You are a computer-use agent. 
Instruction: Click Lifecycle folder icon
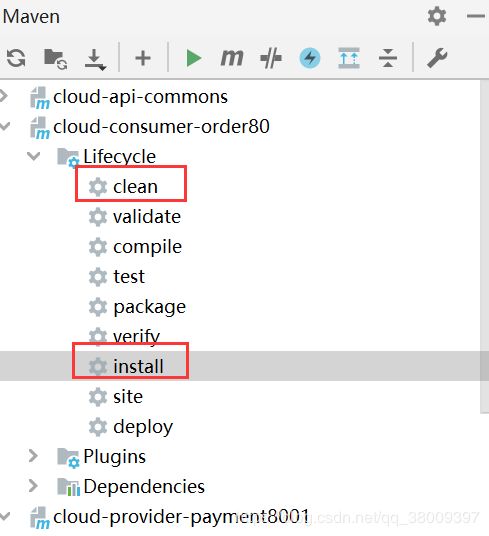pyautogui.click(x=68, y=158)
